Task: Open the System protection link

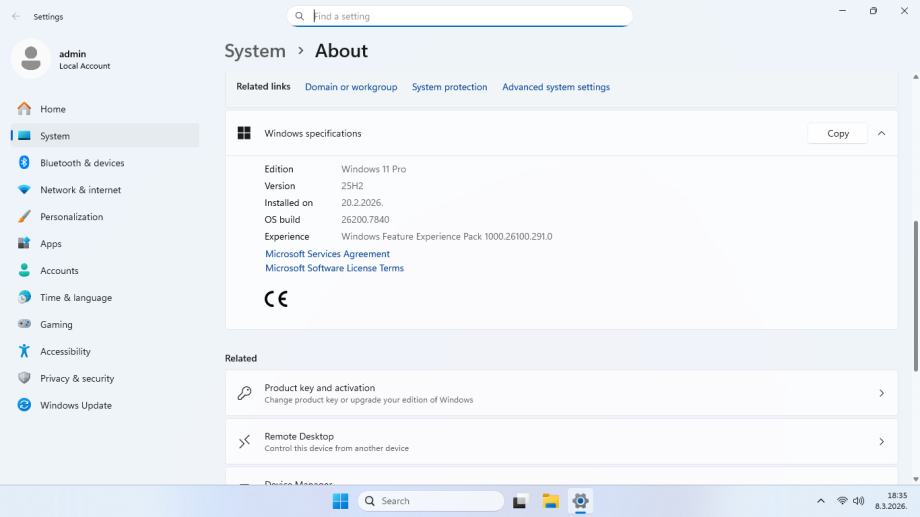Action: [x=449, y=87]
